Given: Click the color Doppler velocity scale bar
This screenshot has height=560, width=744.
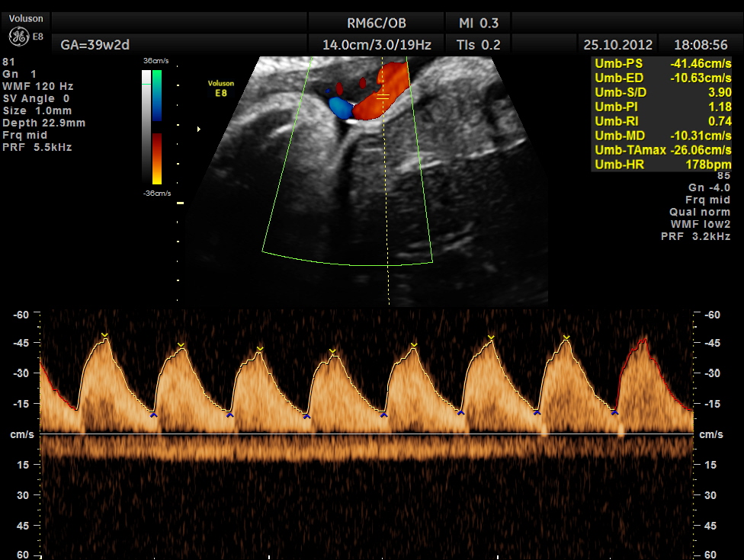Looking at the screenshot, I should point(157,127).
